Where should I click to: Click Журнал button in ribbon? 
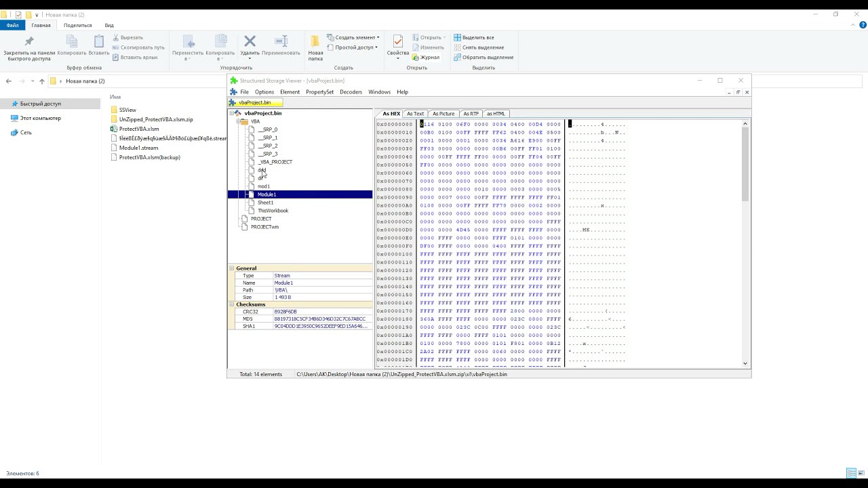[425, 58]
